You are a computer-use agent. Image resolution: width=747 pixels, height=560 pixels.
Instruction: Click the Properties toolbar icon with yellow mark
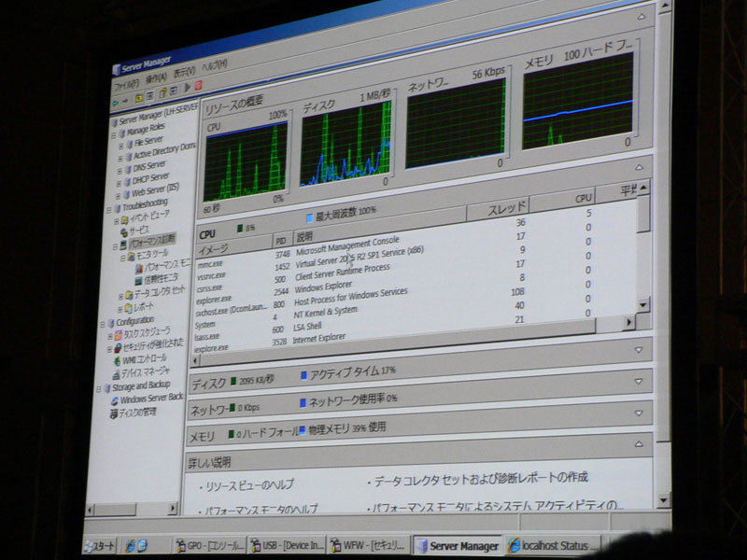pyautogui.click(x=162, y=92)
